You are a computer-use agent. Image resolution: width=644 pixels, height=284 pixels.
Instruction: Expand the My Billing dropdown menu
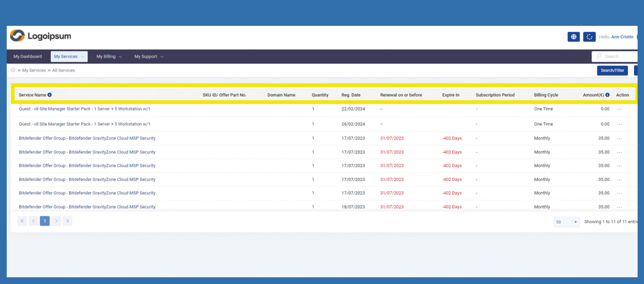click(109, 56)
